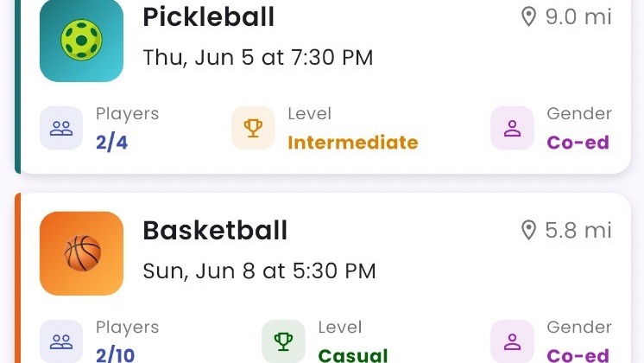Click the Pickleball Co-ed gender label
Viewport: 644px width, 363px height.
click(578, 143)
